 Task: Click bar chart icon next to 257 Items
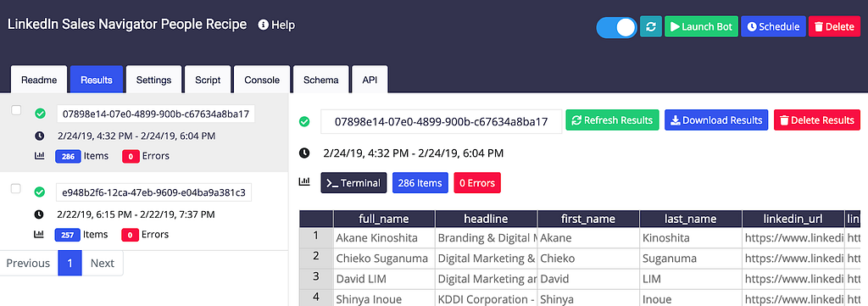39,235
